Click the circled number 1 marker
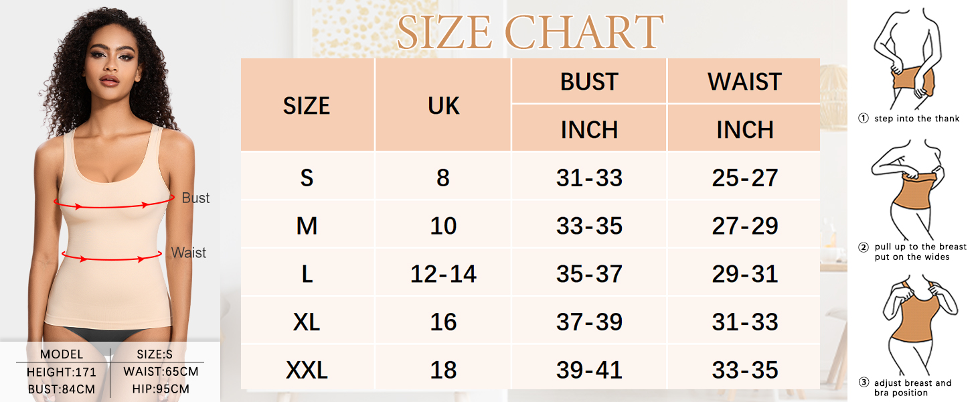 864,119
